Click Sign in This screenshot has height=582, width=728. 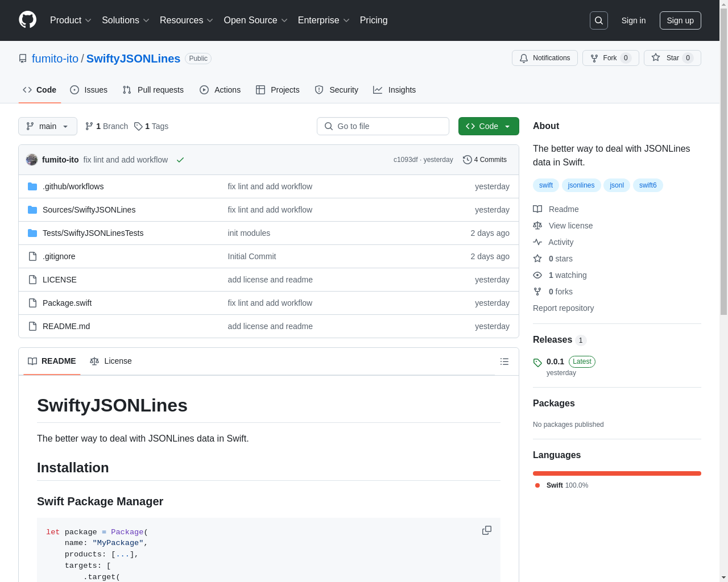(x=634, y=20)
